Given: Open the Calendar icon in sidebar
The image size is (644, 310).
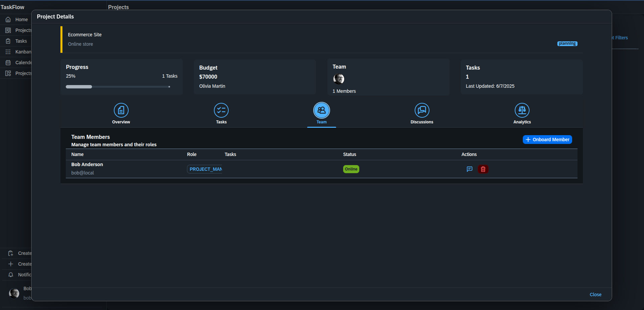Looking at the screenshot, I should click(8, 63).
